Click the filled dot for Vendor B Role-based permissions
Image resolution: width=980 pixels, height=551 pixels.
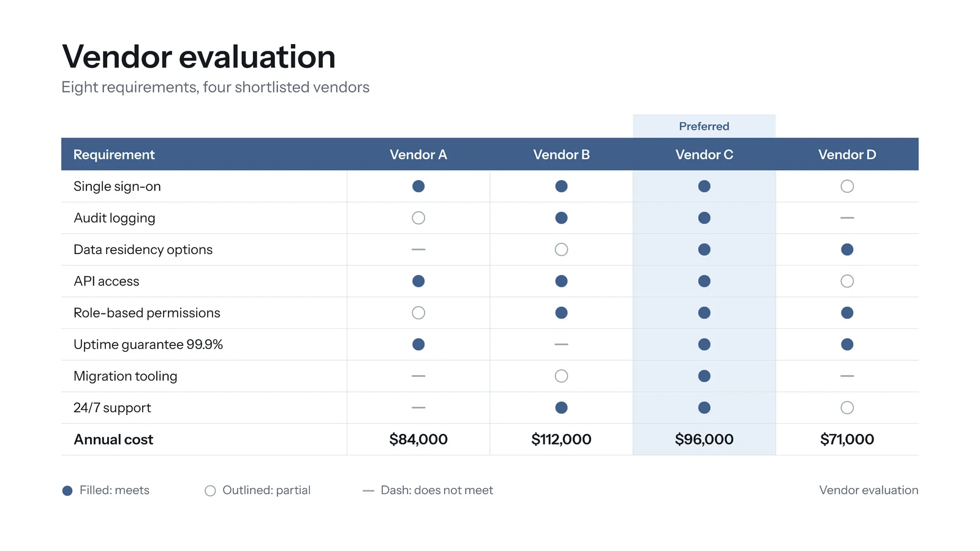tap(561, 313)
